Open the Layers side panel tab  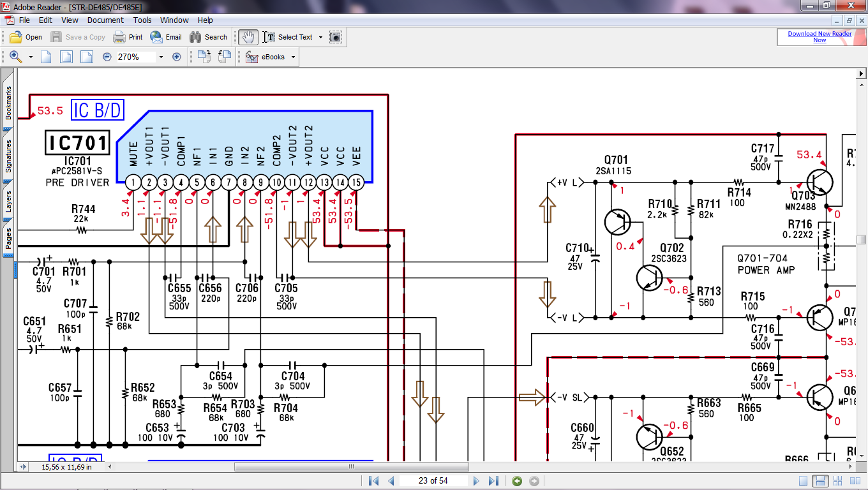click(x=8, y=201)
